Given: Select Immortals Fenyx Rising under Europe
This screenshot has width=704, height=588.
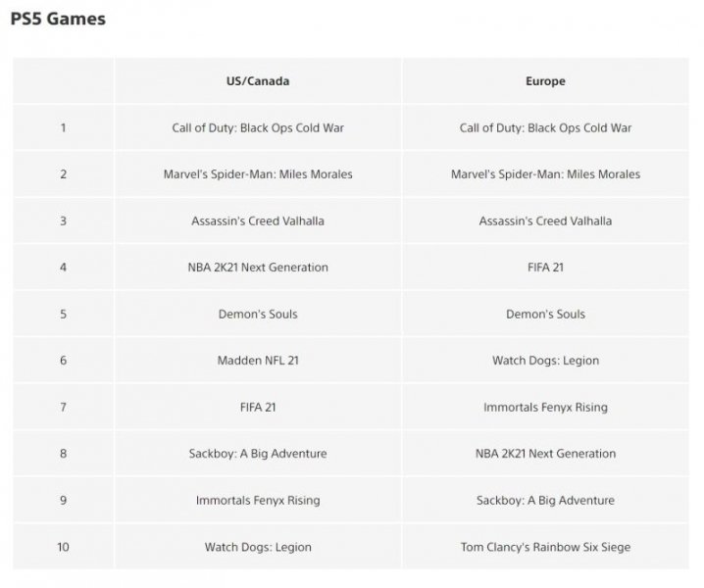Looking at the screenshot, I should pyautogui.click(x=545, y=407).
